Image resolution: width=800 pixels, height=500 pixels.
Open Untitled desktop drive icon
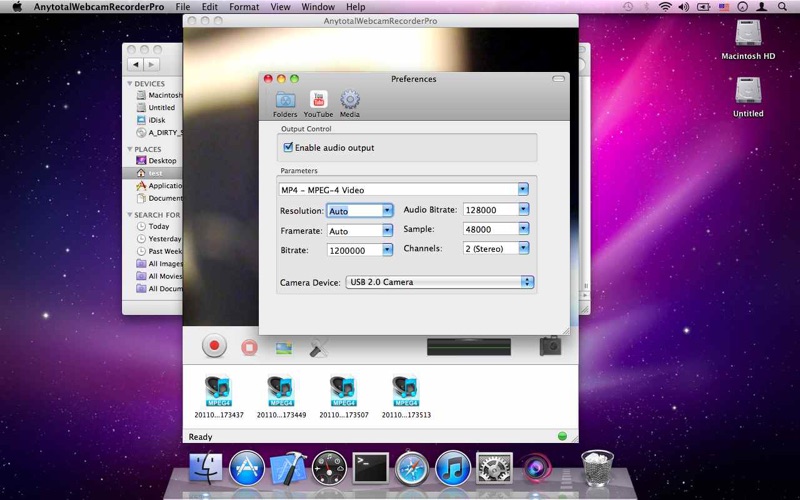[x=748, y=97]
